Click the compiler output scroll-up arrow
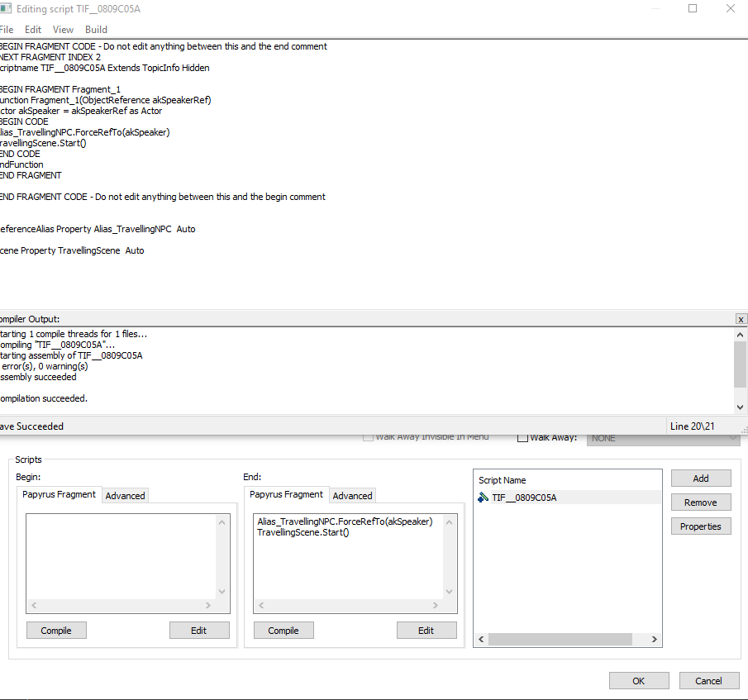The image size is (748, 700). (741, 334)
